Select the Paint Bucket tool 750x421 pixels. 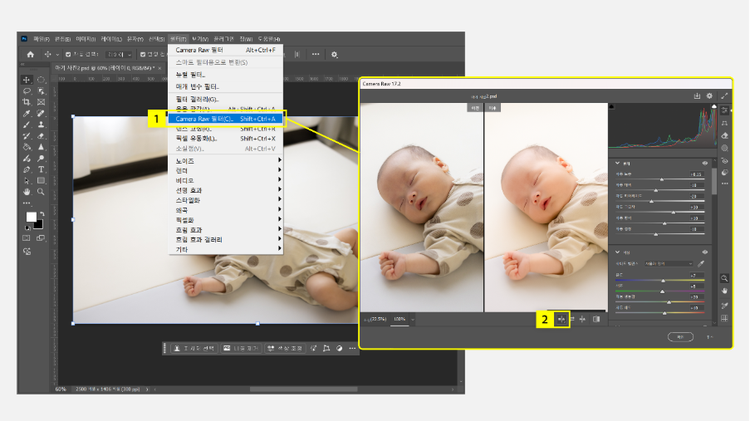coord(26,147)
